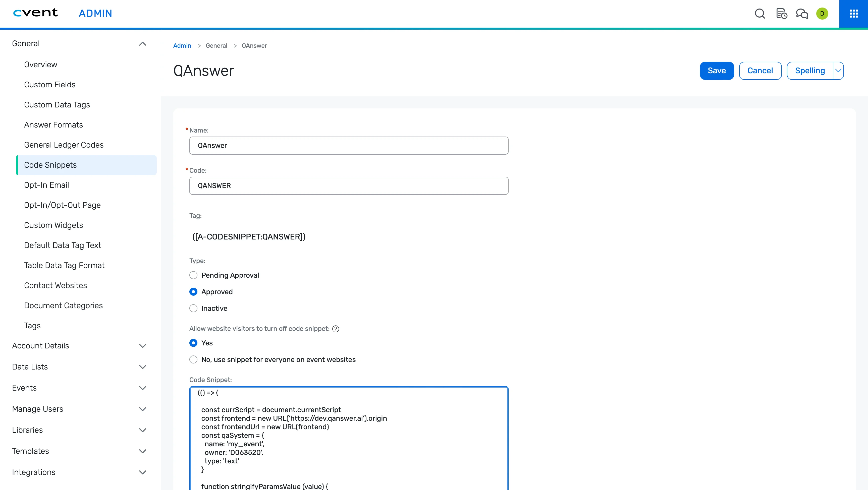Open Custom Data Tags in the sidebar
The width and height of the screenshot is (868, 490).
click(x=57, y=105)
